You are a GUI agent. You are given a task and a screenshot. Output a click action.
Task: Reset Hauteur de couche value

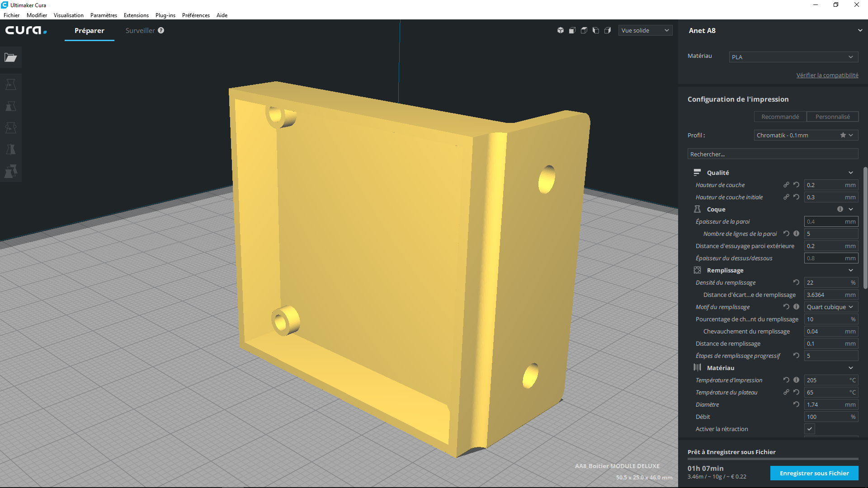pyautogui.click(x=796, y=185)
